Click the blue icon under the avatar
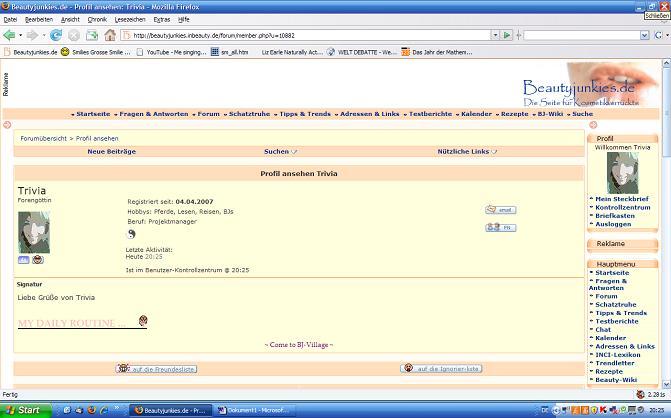 24,260
